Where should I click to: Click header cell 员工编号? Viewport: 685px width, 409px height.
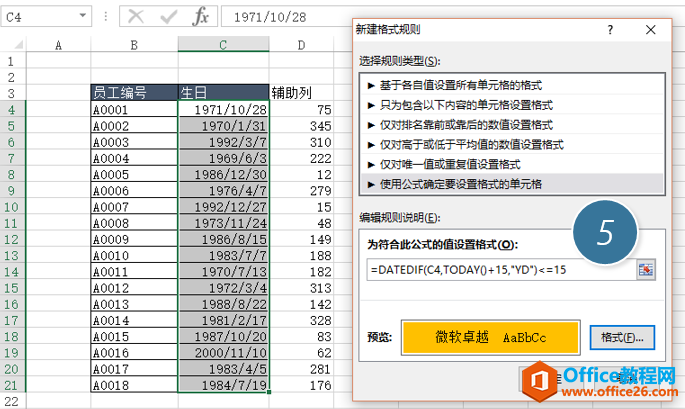134,93
